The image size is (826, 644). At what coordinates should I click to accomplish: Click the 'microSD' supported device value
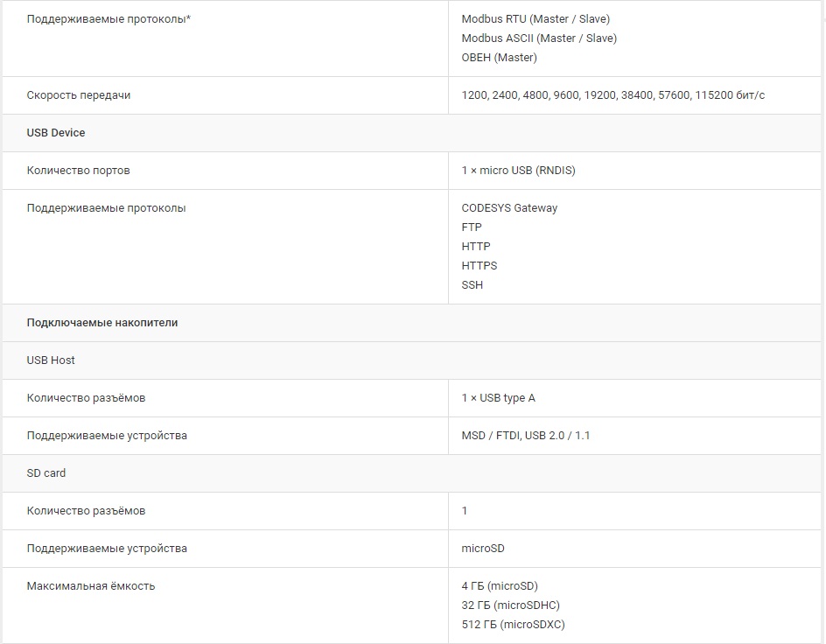483,548
